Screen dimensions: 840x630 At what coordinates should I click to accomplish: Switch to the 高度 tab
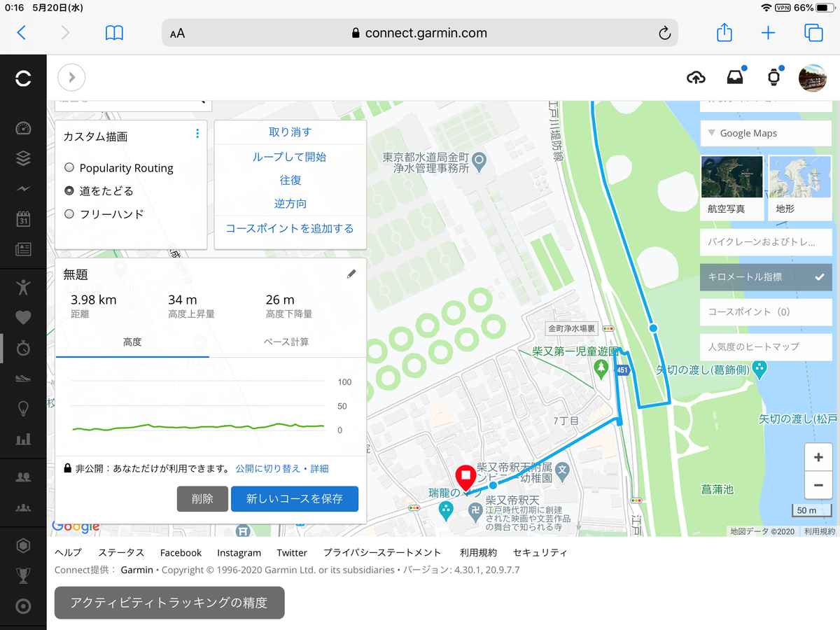132,342
